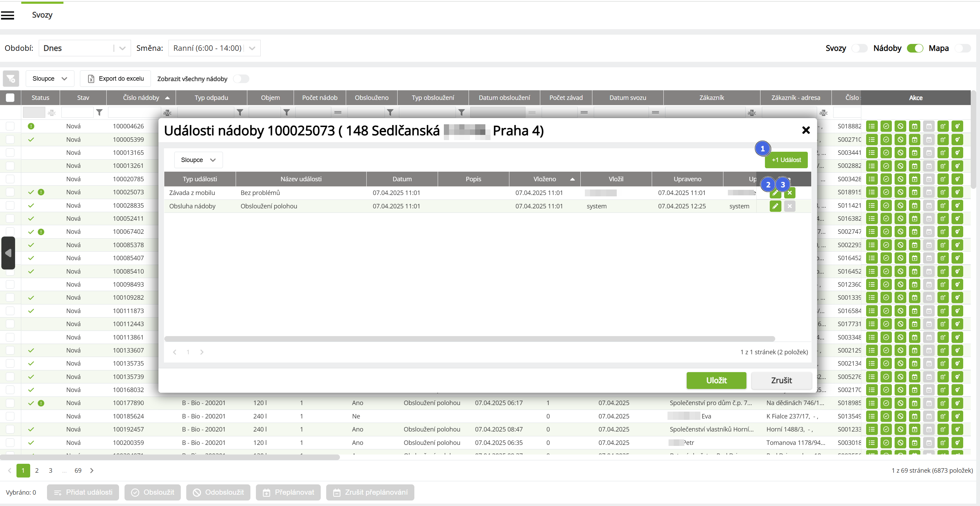Click the serve (checkmark) icon in row S002710
This screenshot has height=506, width=980.
886,139
